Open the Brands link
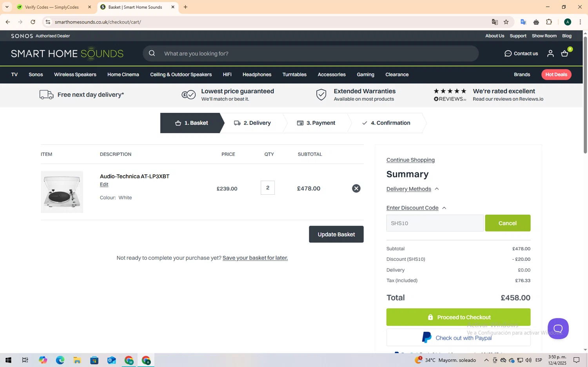 click(522, 74)
